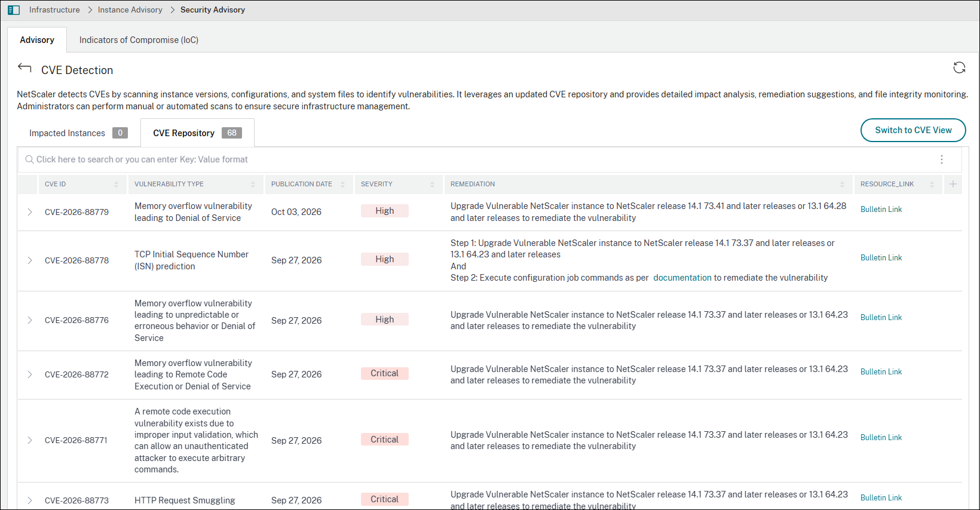Screen dimensions: 980x510
Task: Click the Key: Value search field
Action: click(x=478, y=159)
